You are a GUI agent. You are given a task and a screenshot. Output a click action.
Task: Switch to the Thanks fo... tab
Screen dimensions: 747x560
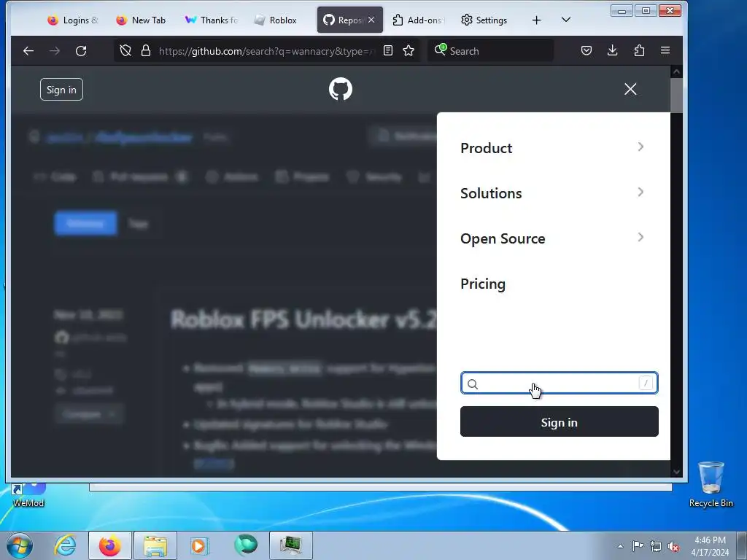click(x=211, y=20)
